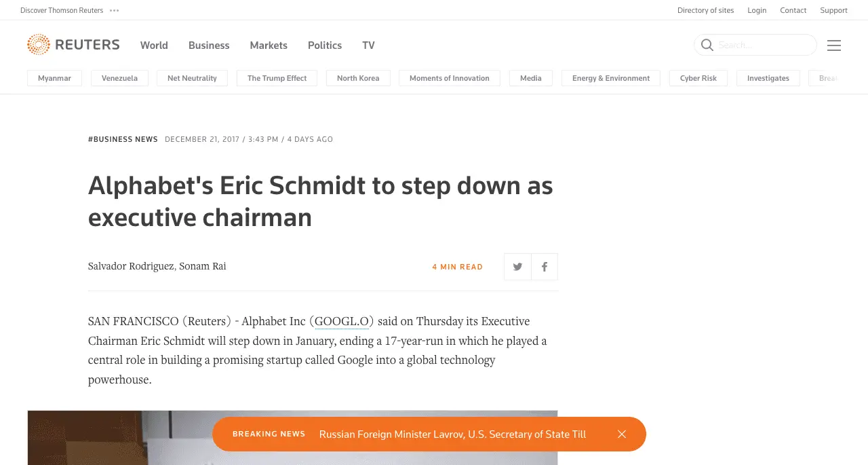Open the hamburger menu icon

coord(834,45)
